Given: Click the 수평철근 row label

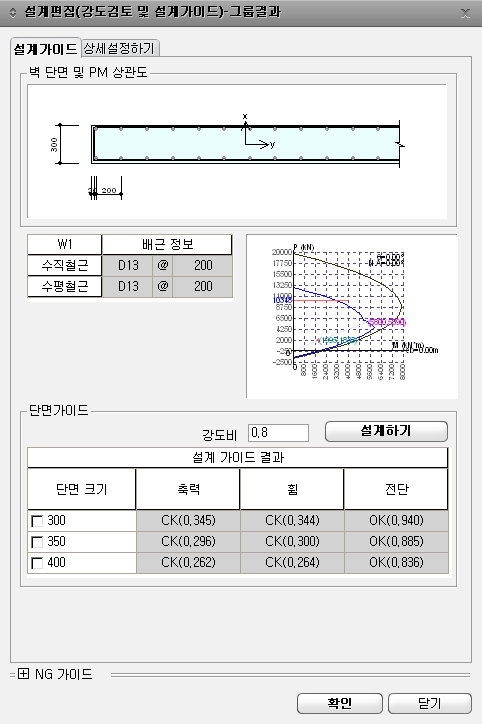Looking at the screenshot, I should (x=65, y=286).
